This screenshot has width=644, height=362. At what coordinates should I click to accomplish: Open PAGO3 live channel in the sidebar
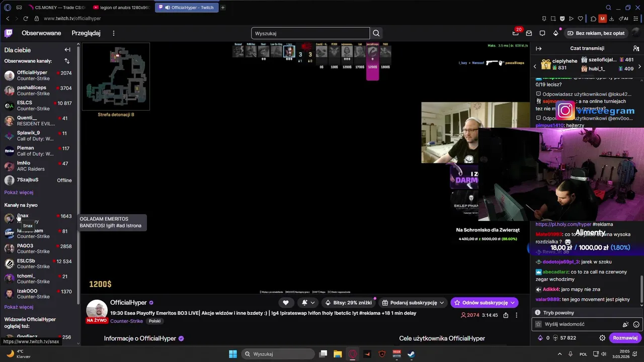click(x=38, y=248)
